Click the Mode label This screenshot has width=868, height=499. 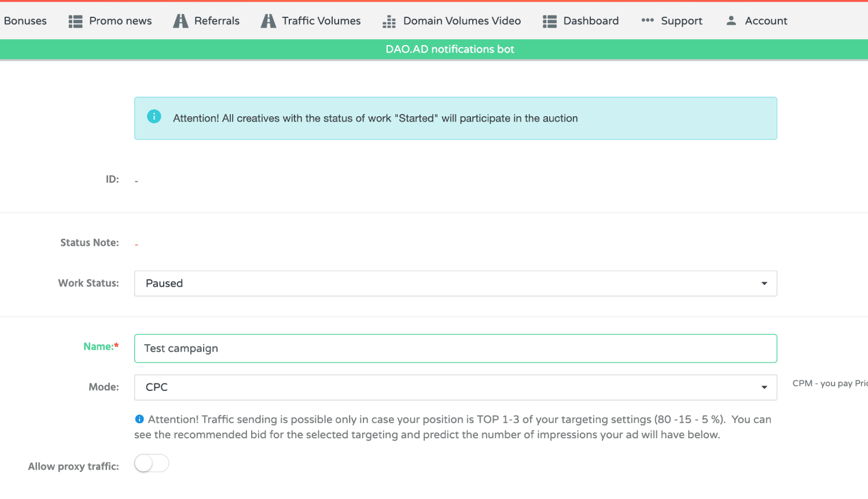pos(104,387)
